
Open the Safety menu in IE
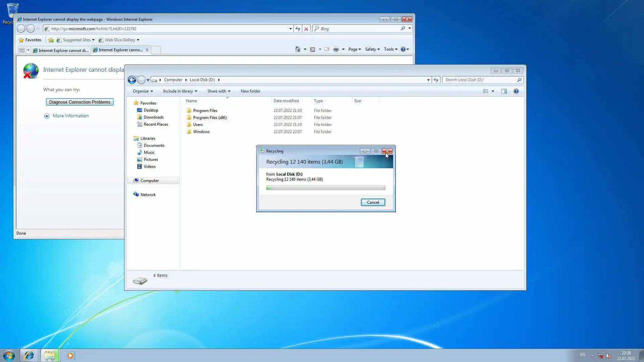click(372, 49)
